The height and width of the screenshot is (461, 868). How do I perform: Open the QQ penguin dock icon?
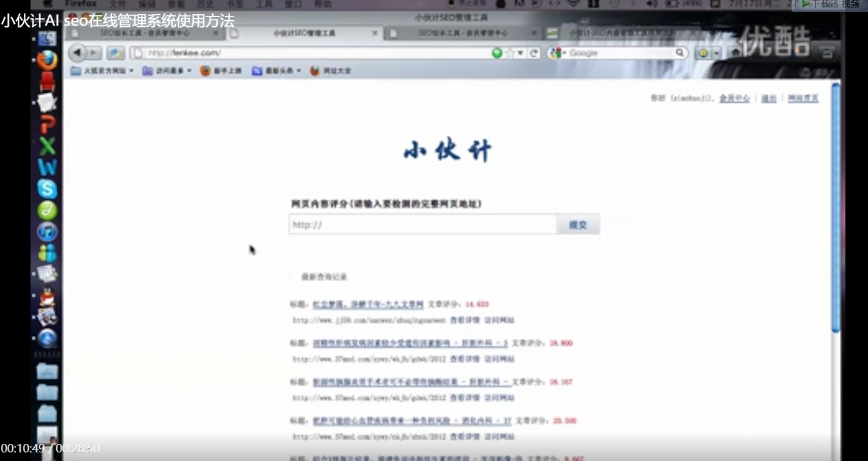pyautogui.click(x=47, y=297)
